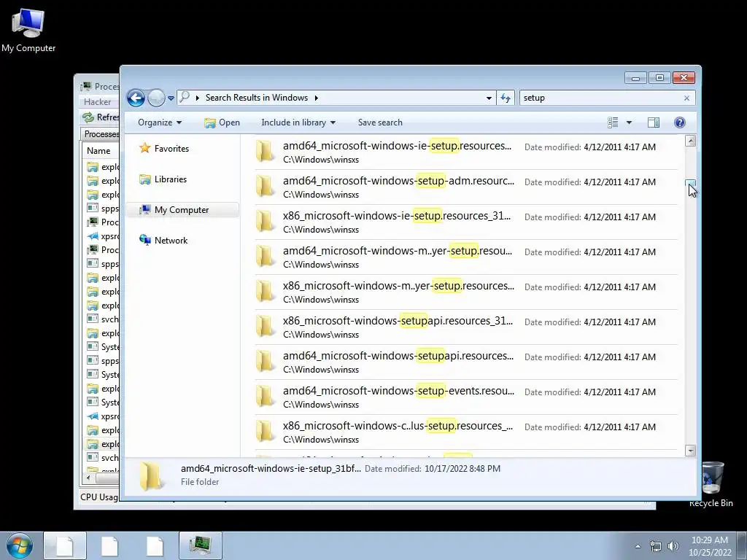Image resolution: width=747 pixels, height=560 pixels.
Task: Select the amd64_microsoft-windows-setupapi.resources folder
Action: pos(466,362)
